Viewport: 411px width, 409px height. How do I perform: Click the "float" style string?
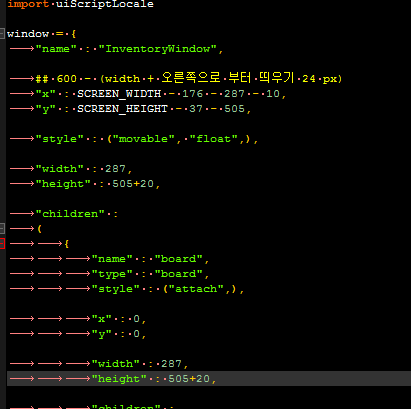213,139
